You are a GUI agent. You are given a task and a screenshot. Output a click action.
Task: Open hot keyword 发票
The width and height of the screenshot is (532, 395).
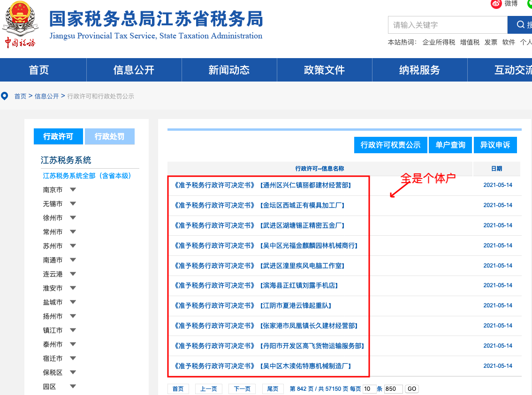[490, 41]
